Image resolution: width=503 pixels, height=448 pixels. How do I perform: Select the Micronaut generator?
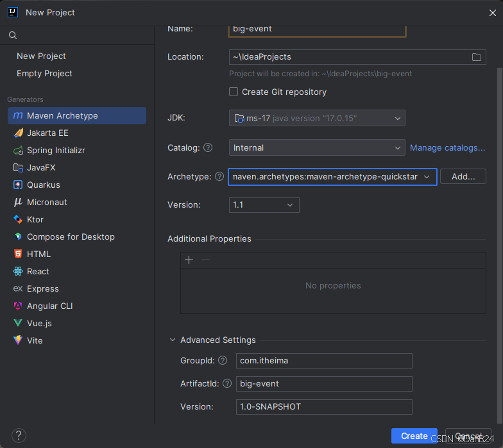click(x=77, y=202)
